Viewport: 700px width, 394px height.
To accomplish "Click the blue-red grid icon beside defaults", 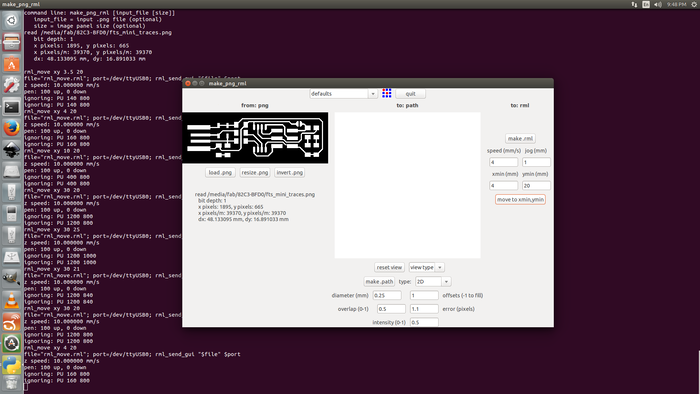I will pos(387,93).
